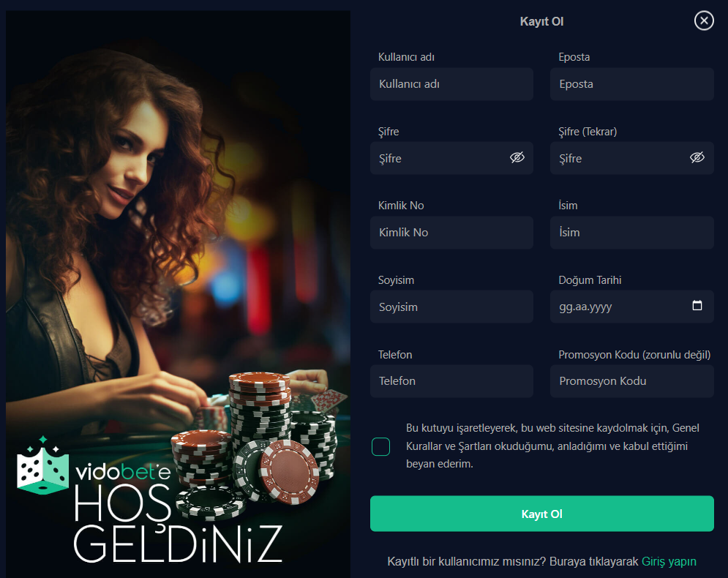Click the Şifre (Tekrar) password field
Viewport: 728px width, 578px height.
[x=632, y=158]
